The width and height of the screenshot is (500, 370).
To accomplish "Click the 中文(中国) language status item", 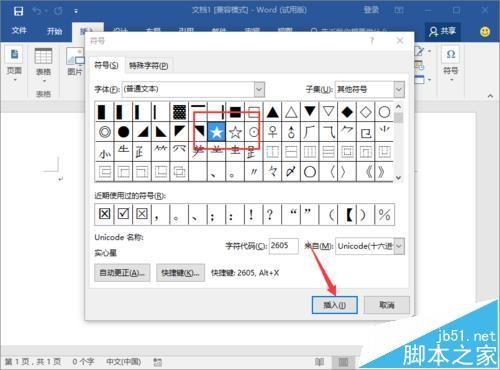I will (x=123, y=362).
